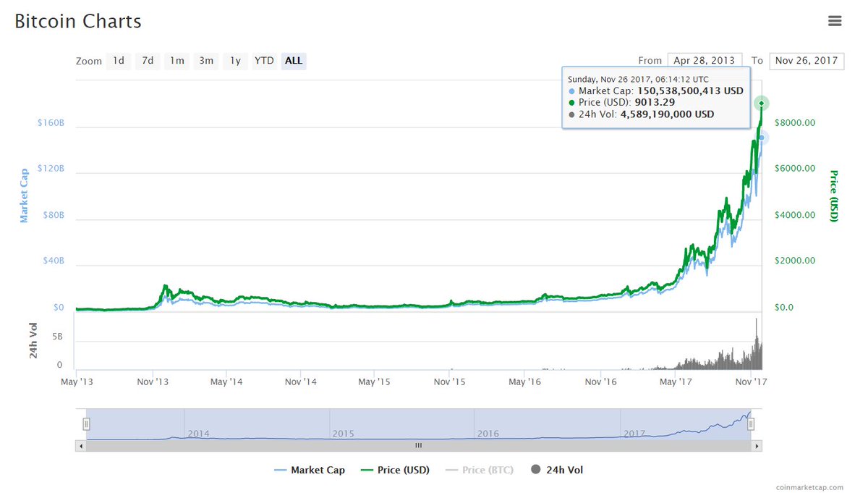Click the green price data point marker
This screenshot has height=493, width=868.
pyautogui.click(x=761, y=103)
